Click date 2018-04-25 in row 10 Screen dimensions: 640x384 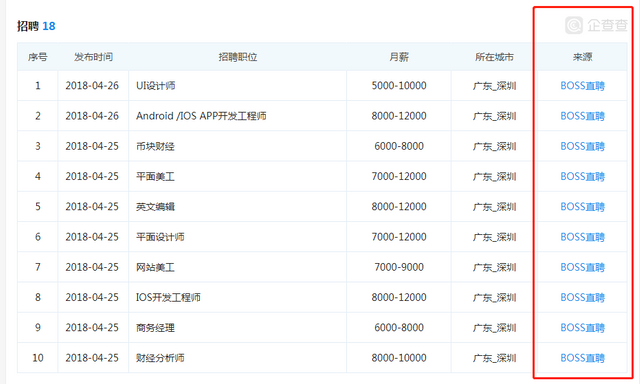click(x=92, y=358)
